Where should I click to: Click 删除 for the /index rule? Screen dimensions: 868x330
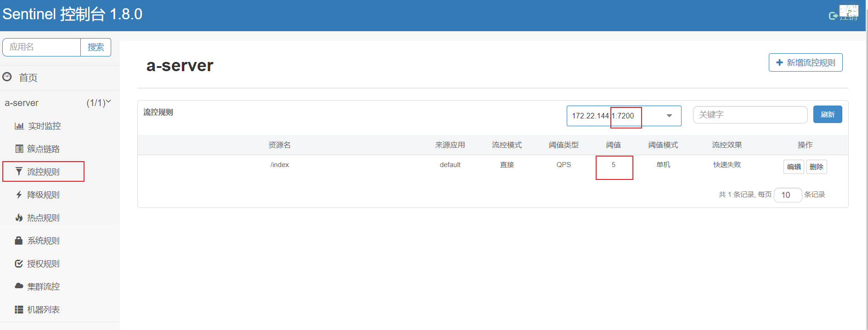pyautogui.click(x=817, y=167)
